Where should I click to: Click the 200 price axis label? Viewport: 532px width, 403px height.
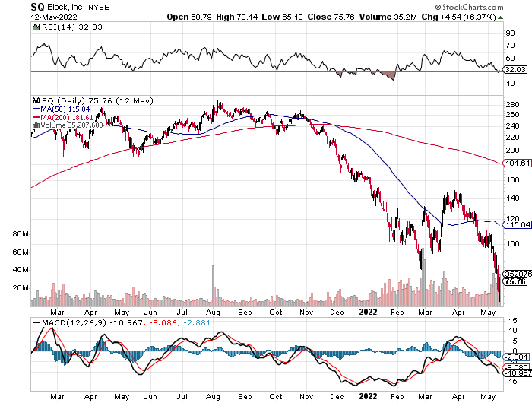(512, 150)
